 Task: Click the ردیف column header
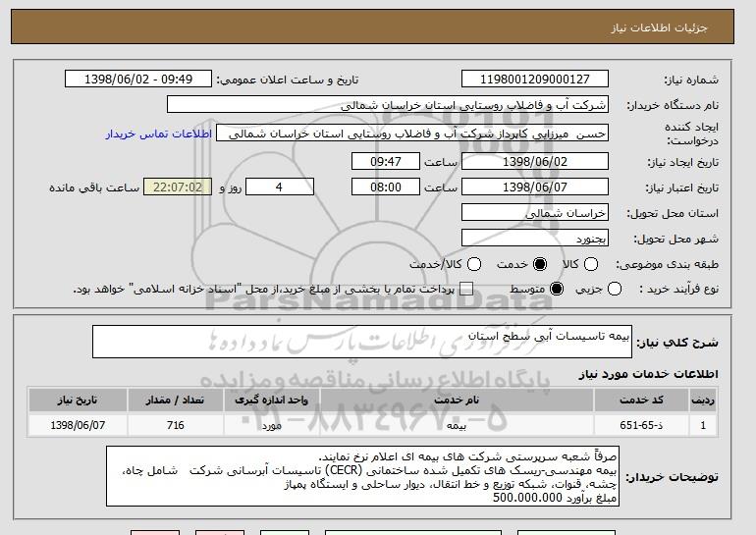[703, 401]
